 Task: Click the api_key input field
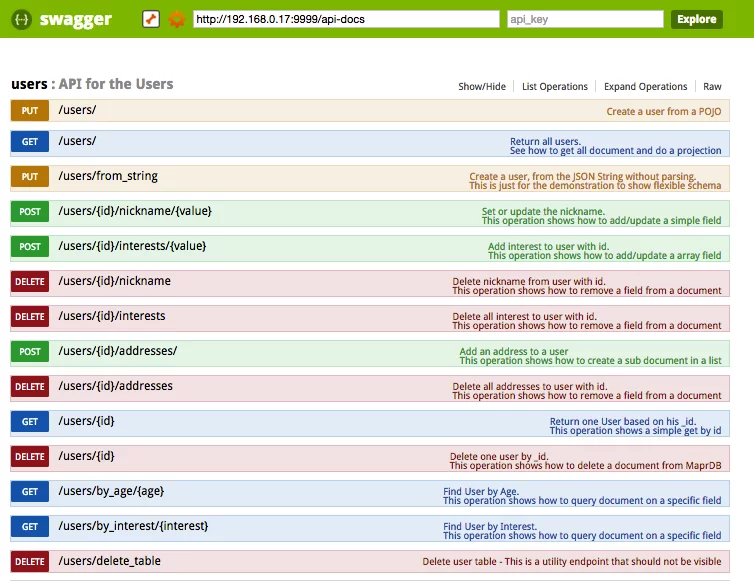pyautogui.click(x=585, y=19)
